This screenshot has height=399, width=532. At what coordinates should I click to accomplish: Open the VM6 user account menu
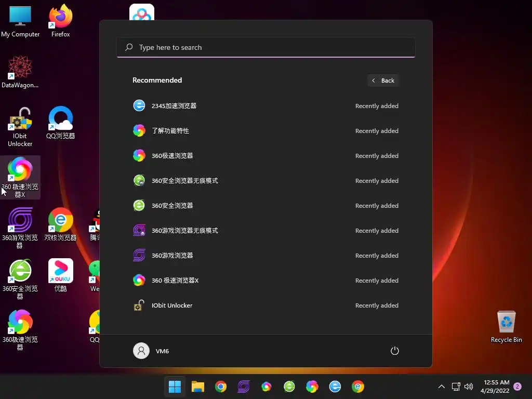(151, 351)
